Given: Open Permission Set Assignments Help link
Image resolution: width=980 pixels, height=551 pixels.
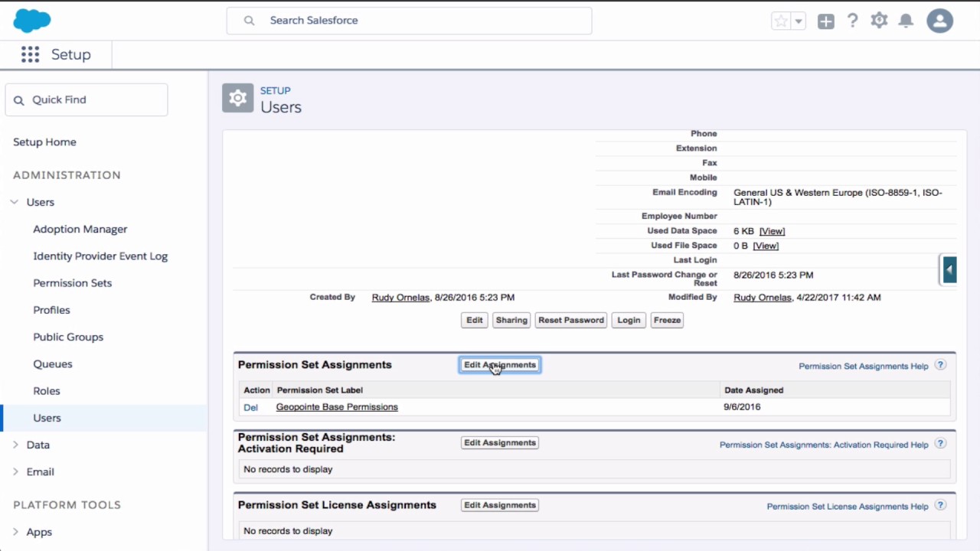Looking at the screenshot, I should pos(864,366).
